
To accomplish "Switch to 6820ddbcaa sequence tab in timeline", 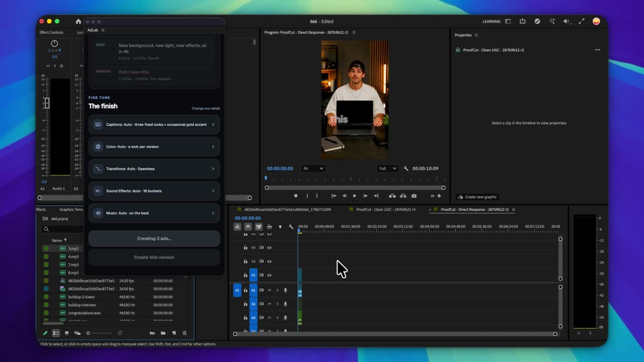I will 287,210.
